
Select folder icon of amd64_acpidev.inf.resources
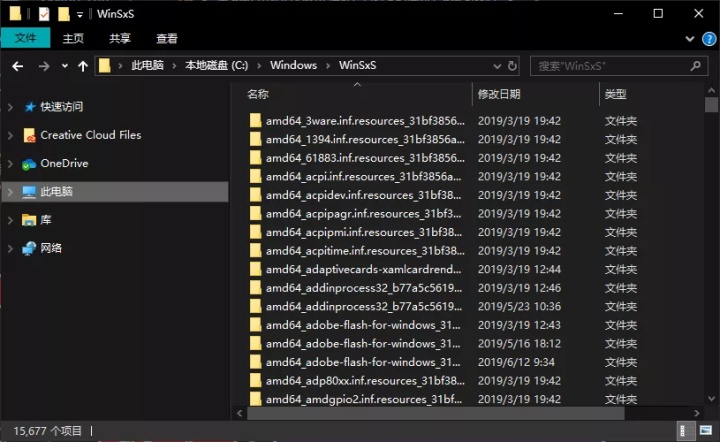coord(255,195)
